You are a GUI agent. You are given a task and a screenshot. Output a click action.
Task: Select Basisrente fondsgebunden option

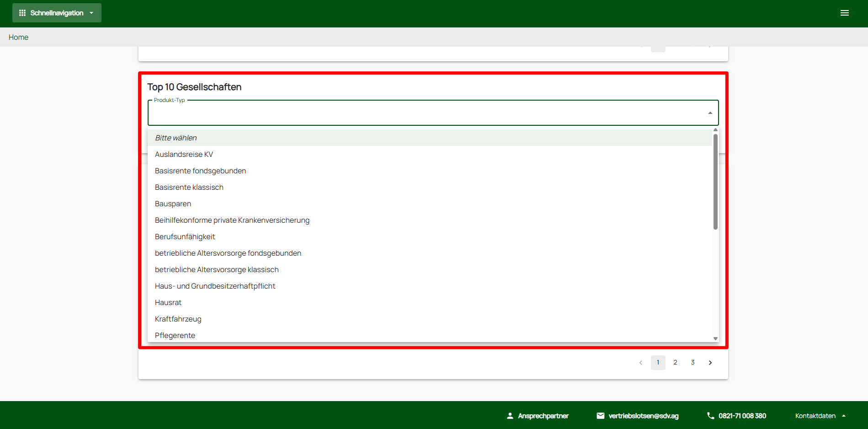click(x=200, y=171)
